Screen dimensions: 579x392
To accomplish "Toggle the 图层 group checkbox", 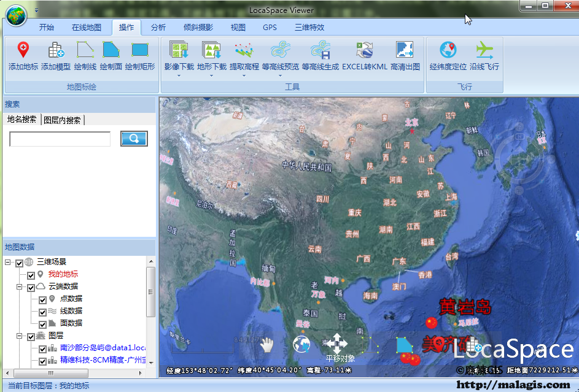I will coord(31,336).
